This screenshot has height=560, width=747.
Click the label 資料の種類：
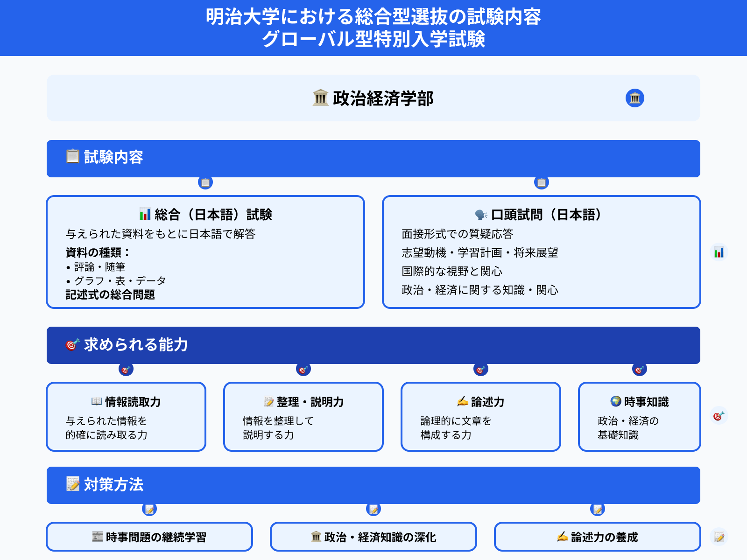pos(98,252)
